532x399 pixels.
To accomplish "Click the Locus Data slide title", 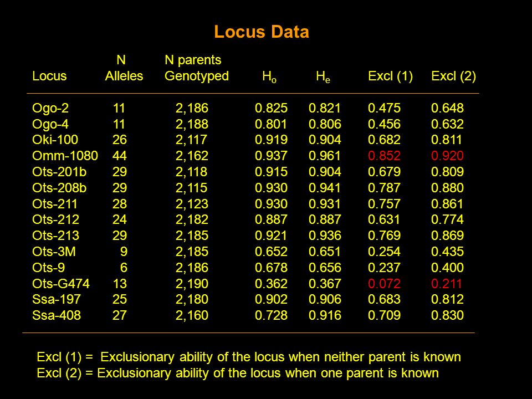I will point(262,32).
